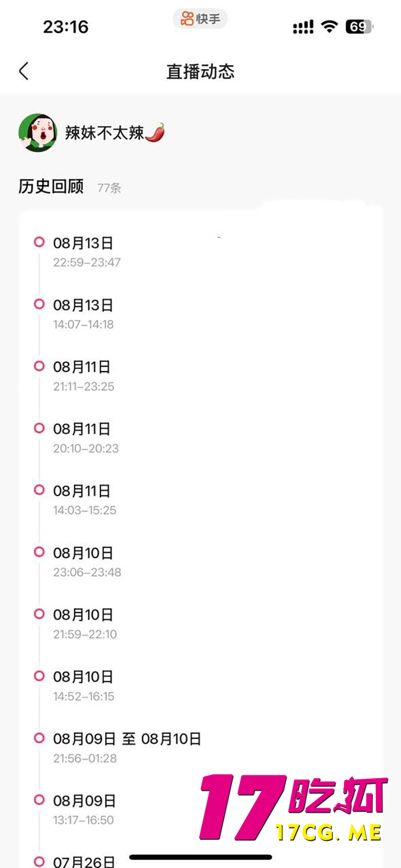Image resolution: width=401 pixels, height=868 pixels.
Task: Tap the 23:16 status bar clock
Action: click(66, 27)
